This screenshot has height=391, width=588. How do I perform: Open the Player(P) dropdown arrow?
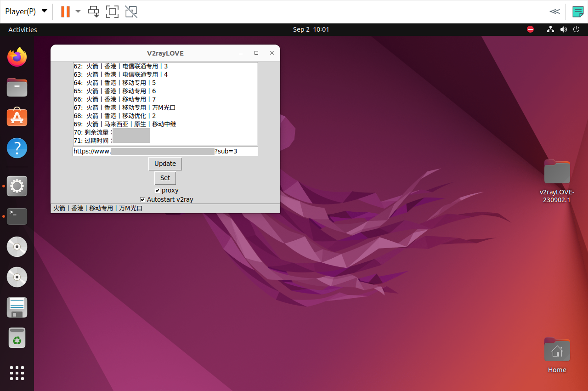44,11
